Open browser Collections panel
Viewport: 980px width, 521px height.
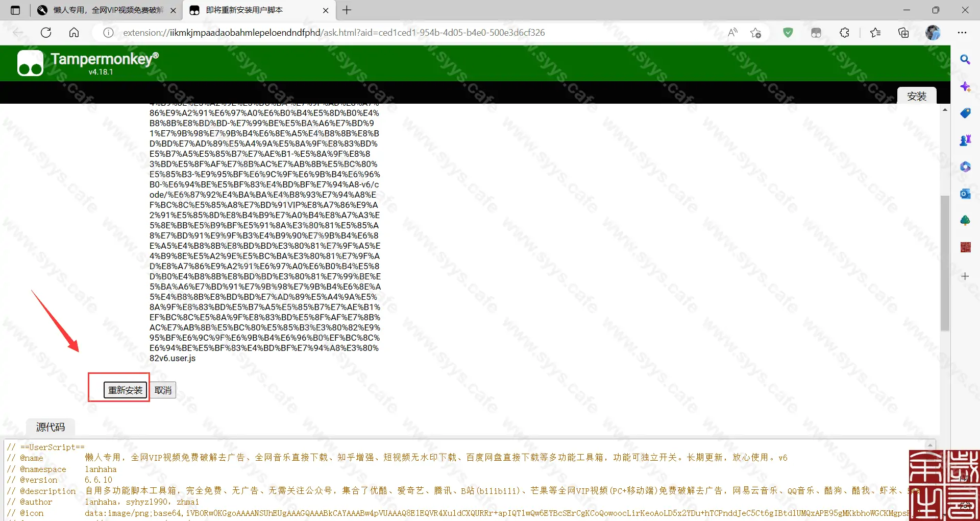coord(903,33)
